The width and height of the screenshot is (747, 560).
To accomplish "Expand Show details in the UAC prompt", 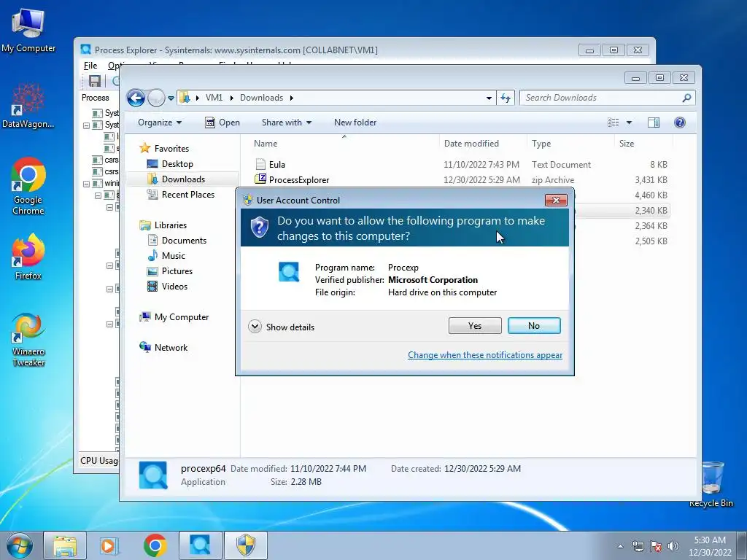I will click(282, 327).
